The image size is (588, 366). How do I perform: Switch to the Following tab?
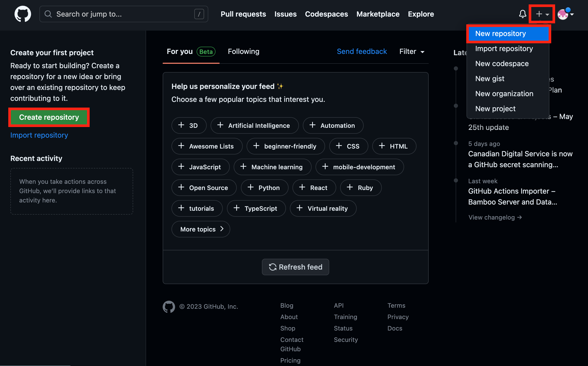click(x=243, y=52)
